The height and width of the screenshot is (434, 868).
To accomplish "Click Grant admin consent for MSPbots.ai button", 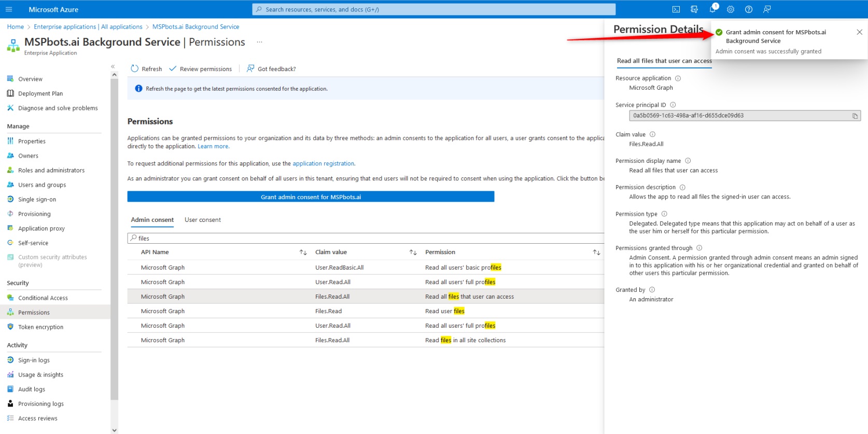I will (x=311, y=197).
